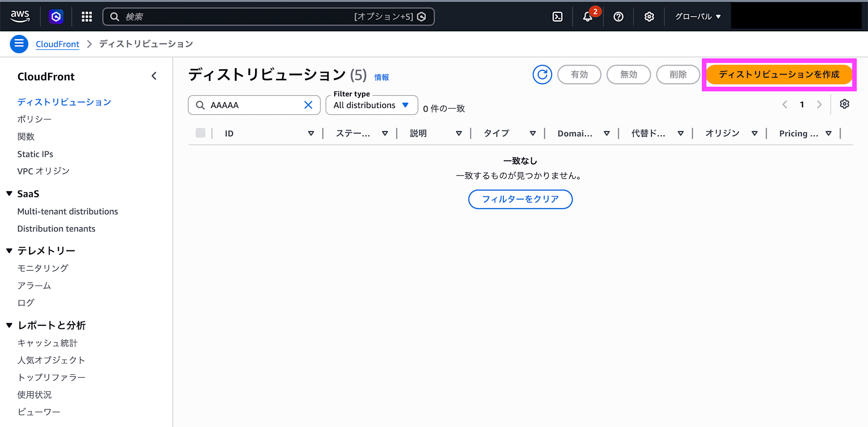The image size is (868, 427).
Task: Collapse the CloudFront sidebar panel
Action: 154,76
